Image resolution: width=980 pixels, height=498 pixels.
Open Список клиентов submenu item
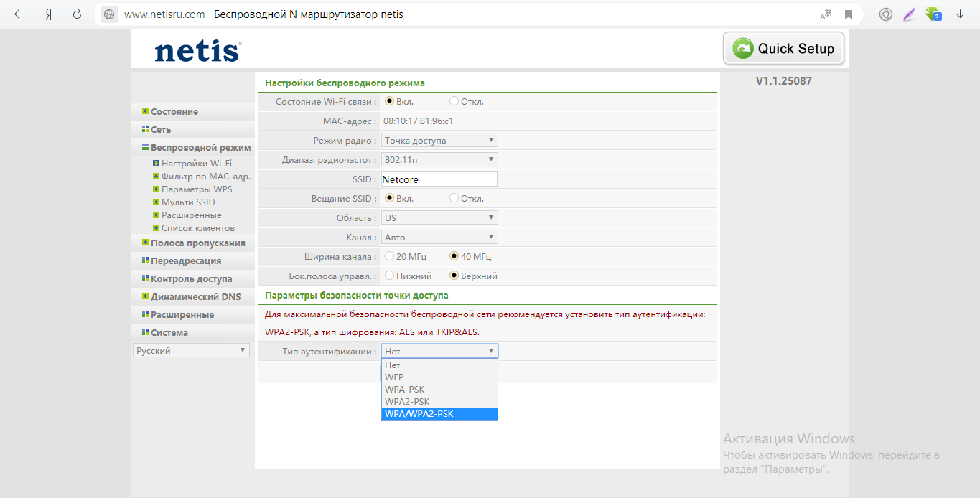tap(197, 228)
